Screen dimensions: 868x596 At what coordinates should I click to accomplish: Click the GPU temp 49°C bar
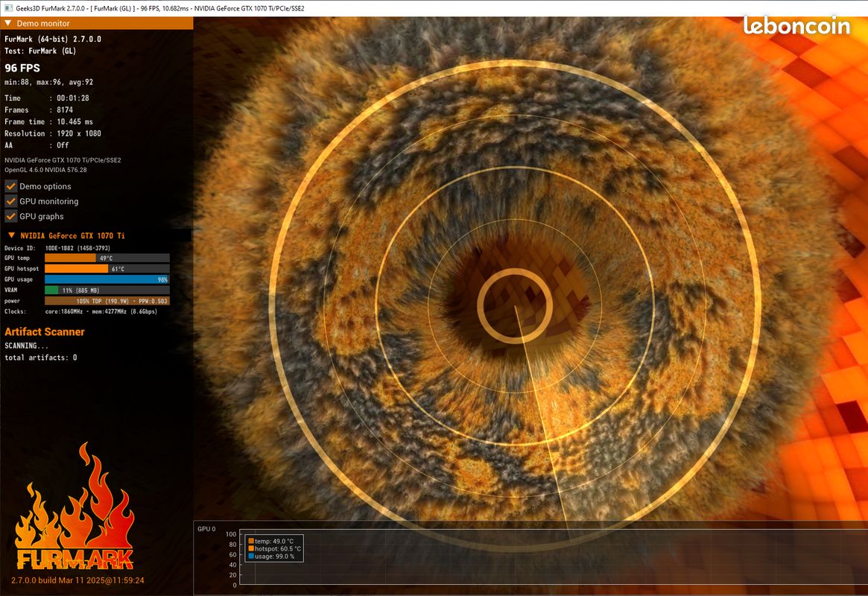pos(107,258)
